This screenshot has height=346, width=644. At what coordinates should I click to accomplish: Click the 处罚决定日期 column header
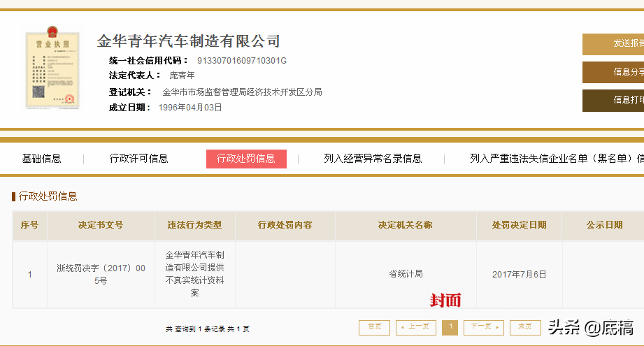click(x=519, y=225)
